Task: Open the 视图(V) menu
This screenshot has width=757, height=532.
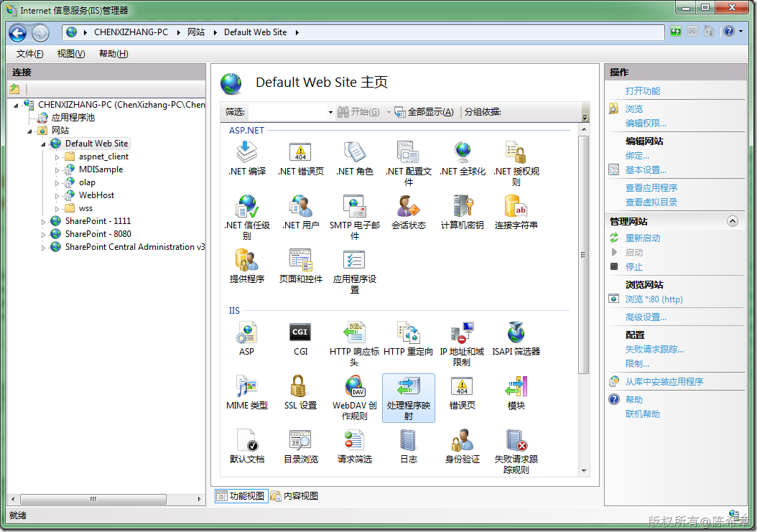Action: [x=71, y=54]
